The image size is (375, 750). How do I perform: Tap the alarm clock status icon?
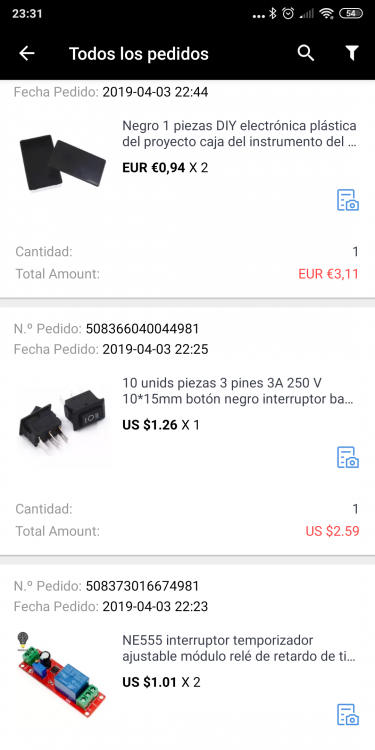(288, 13)
